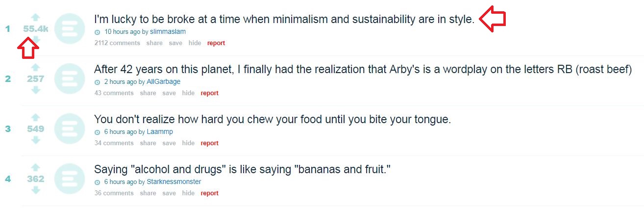The image size is (644, 209).
Task: Upvote the minimalism and sustainability post
Action: (x=36, y=18)
